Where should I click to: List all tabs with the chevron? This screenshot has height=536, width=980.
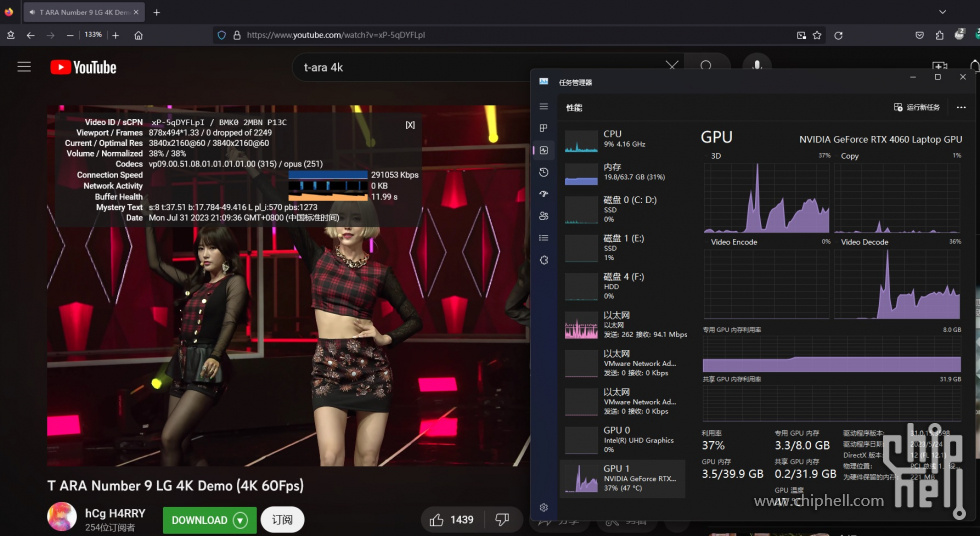tap(942, 12)
